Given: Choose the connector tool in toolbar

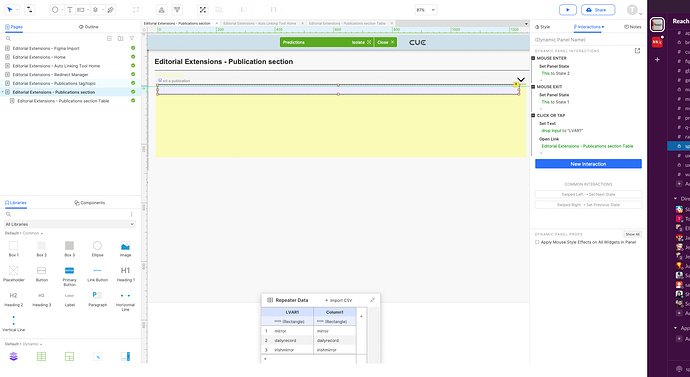Looking at the screenshot, I should 29,9.
